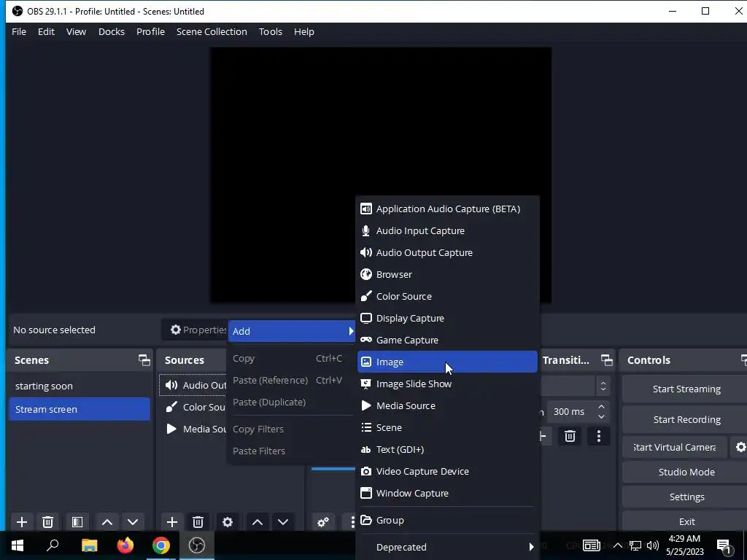Move scene up with arrow icon
Image resolution: width=747 pixels, height=560 pixels.
(x=107, y=522)
